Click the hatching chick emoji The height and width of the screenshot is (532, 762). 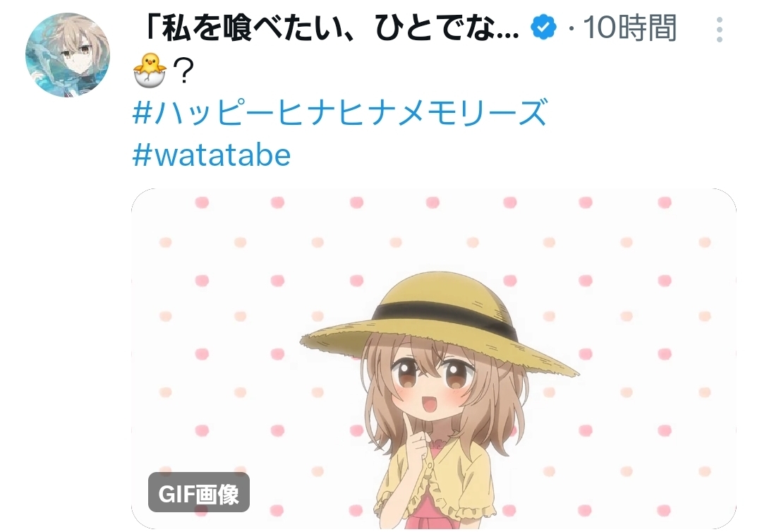pos(150,71)
